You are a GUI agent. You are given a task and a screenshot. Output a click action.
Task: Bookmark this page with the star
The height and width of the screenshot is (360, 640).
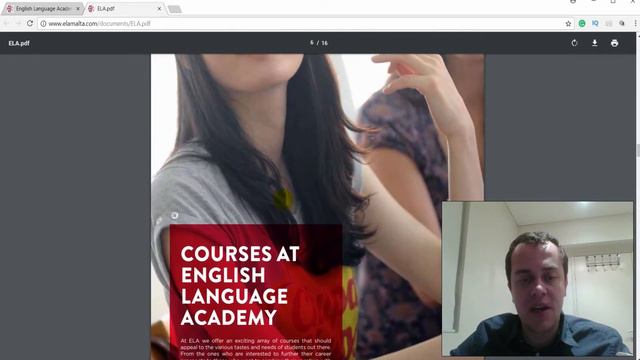pos(568,24)
